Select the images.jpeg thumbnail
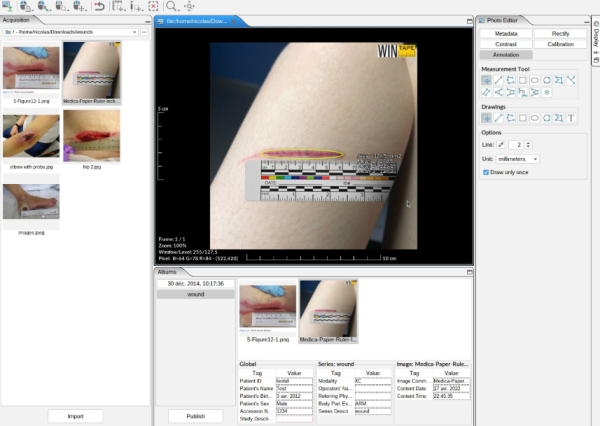 click(x=31, y=205)
